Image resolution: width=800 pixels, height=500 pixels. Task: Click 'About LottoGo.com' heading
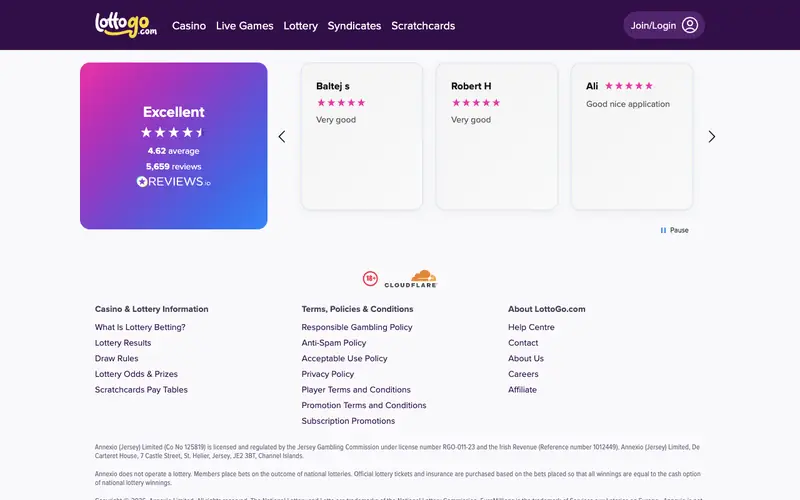tap(546, 309)
